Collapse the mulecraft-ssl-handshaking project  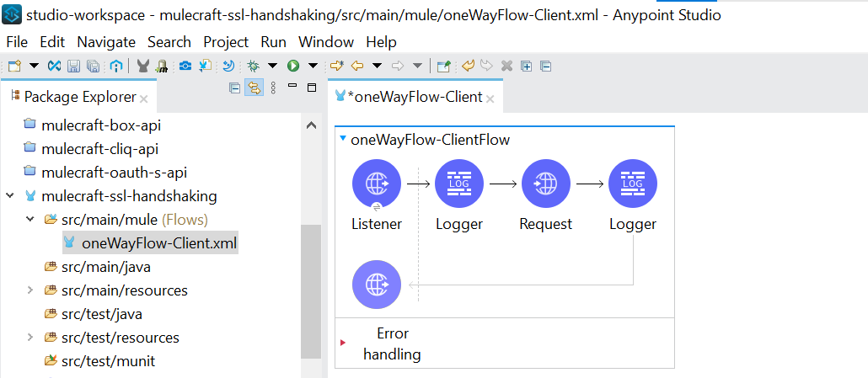(x=10, y=196)
